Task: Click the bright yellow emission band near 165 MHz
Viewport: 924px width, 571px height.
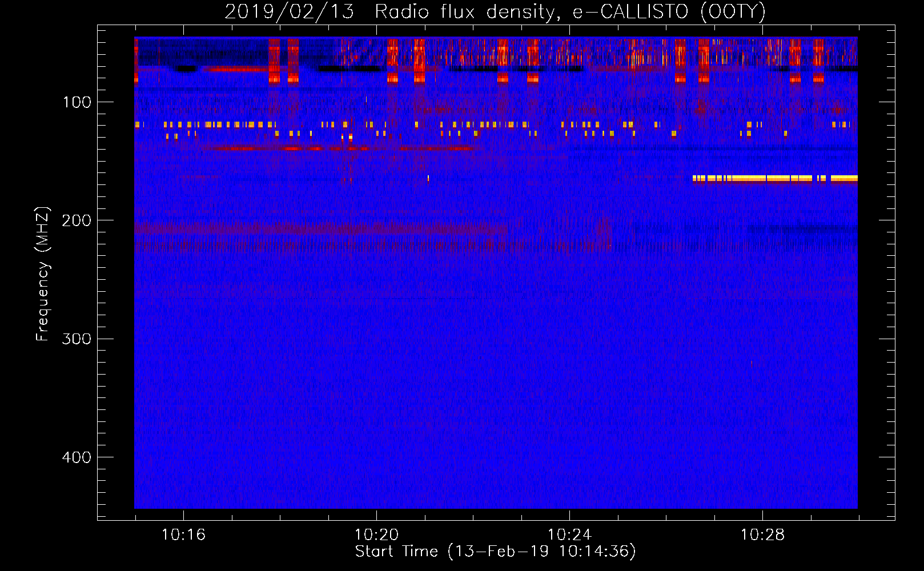Action: [x=775, y=178]
